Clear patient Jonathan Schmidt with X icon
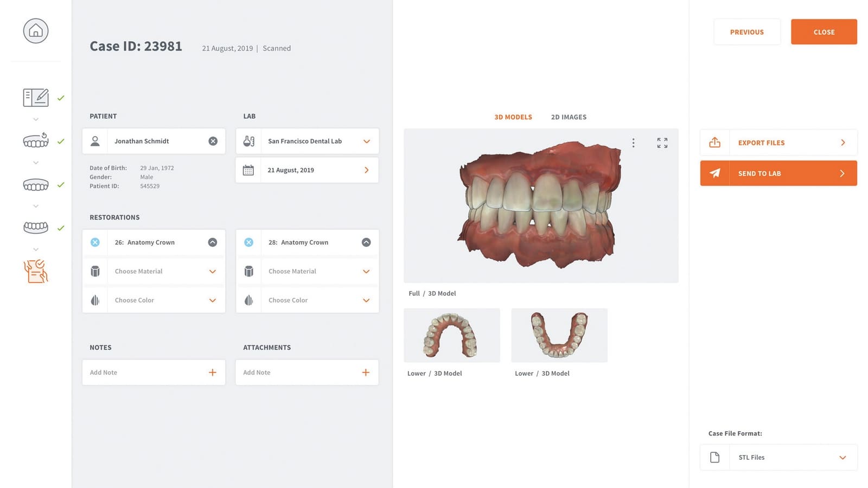Screen dimensions: 868x488 click(x=213, y=141)
